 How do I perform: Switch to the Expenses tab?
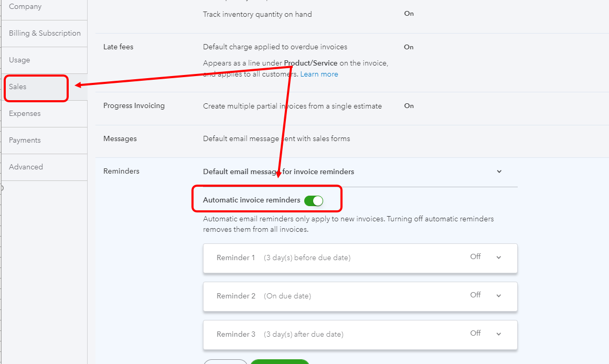tap(25, 113)
